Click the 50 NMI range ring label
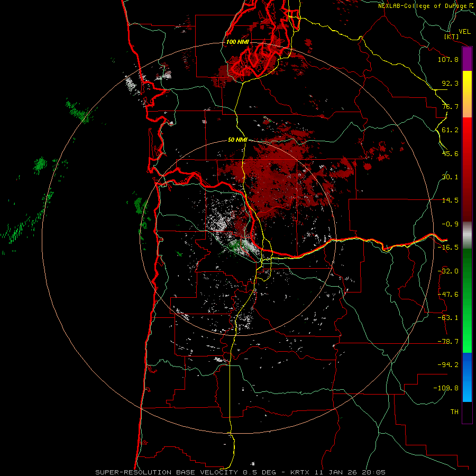The image size is (476, 476). tap(237, 140)
